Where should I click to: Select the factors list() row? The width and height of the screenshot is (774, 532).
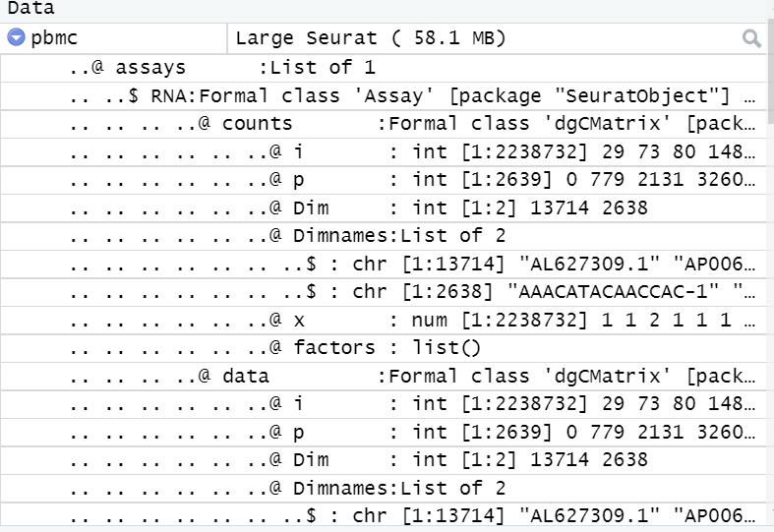[383, 348]
